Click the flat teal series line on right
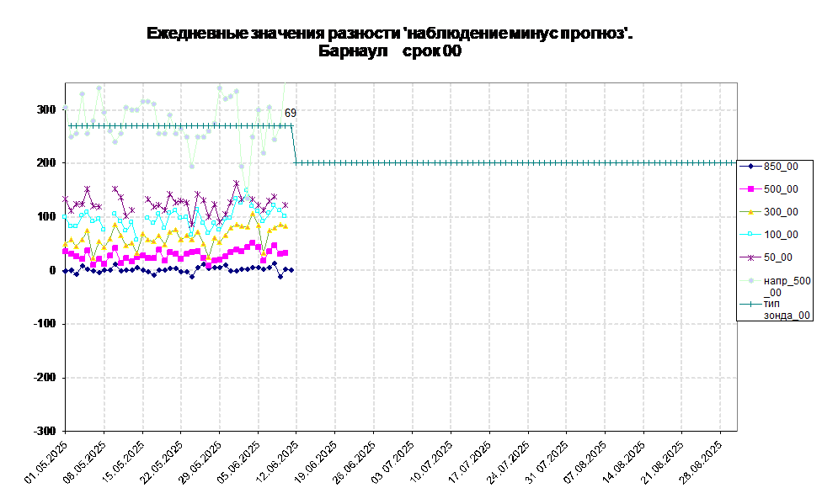 pyautogui.click(x=505, y=162)
